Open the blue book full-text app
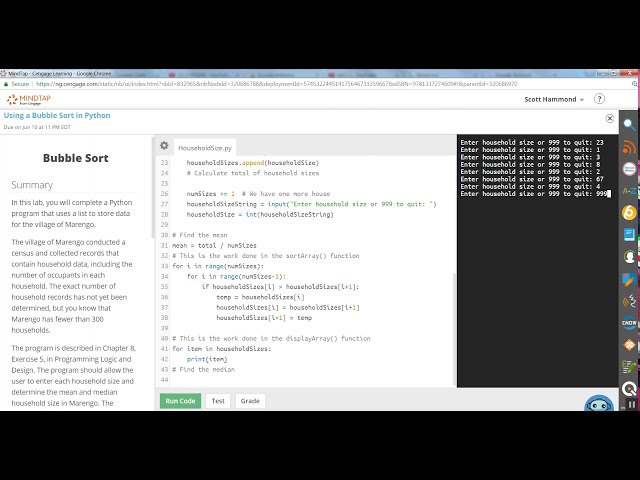The width and height of the screenshot is (640, 480). [x=629, y=235]
